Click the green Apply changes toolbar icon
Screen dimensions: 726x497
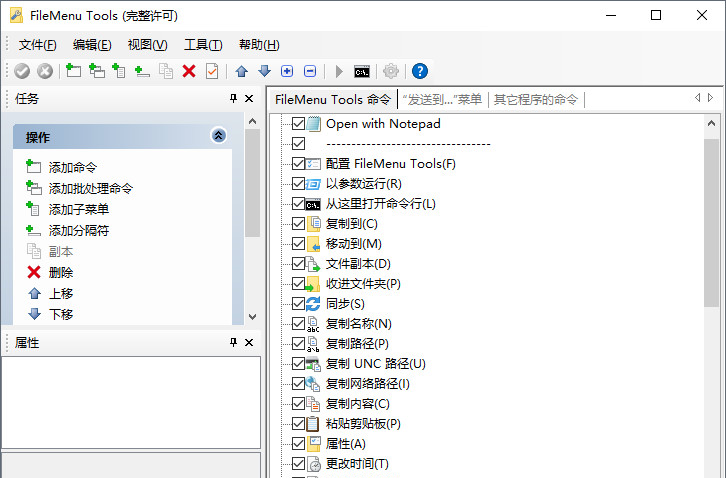22,71
